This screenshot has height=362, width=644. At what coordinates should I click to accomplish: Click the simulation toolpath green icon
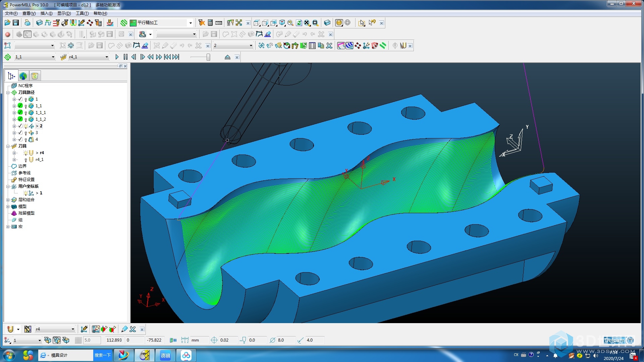pos(7,57)
